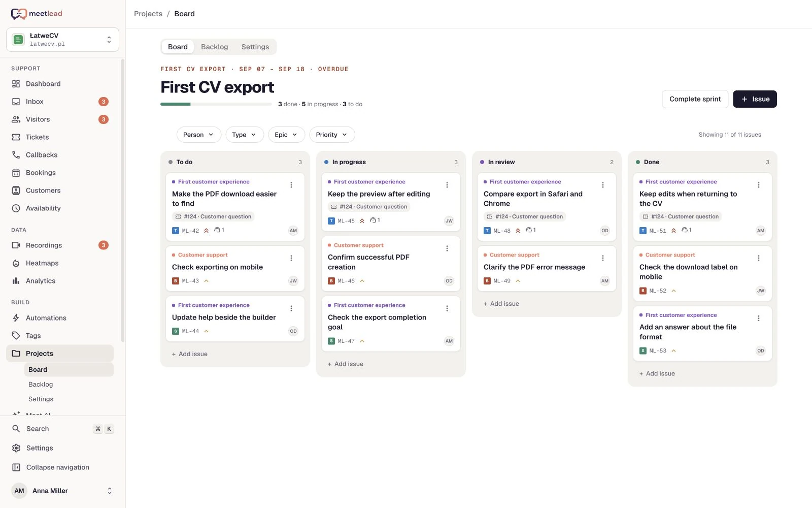Click the Tickets icon in sidebar
Viewport: 812px width, 508px height.
[x=16, y=137]
